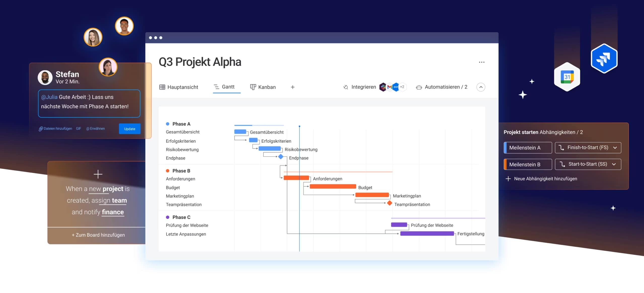Click the +2 additional integrations badge
644x293 pixels.
pyautogui.click(x=403, y=87)
